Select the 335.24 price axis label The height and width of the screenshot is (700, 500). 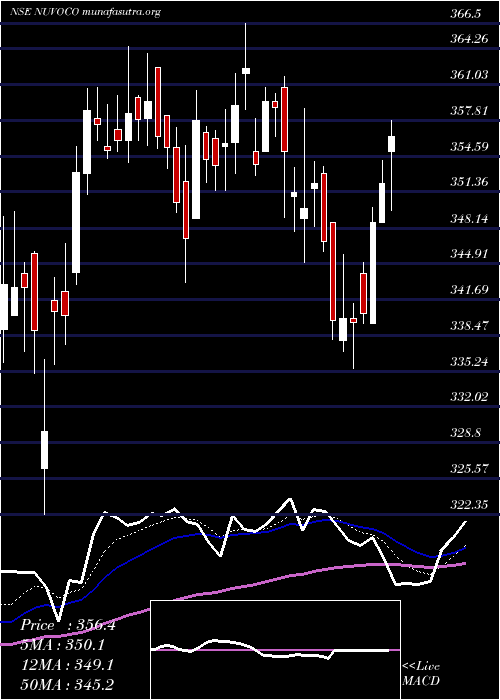(469, 362)
